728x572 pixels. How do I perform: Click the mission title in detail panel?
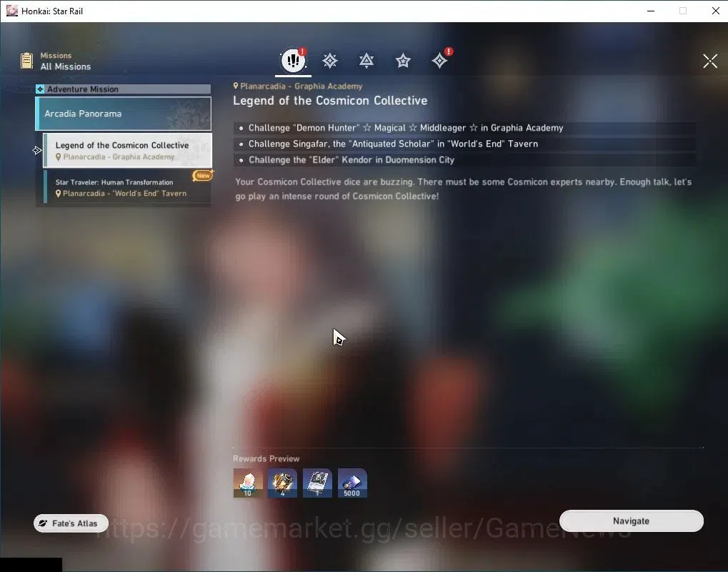330,100
